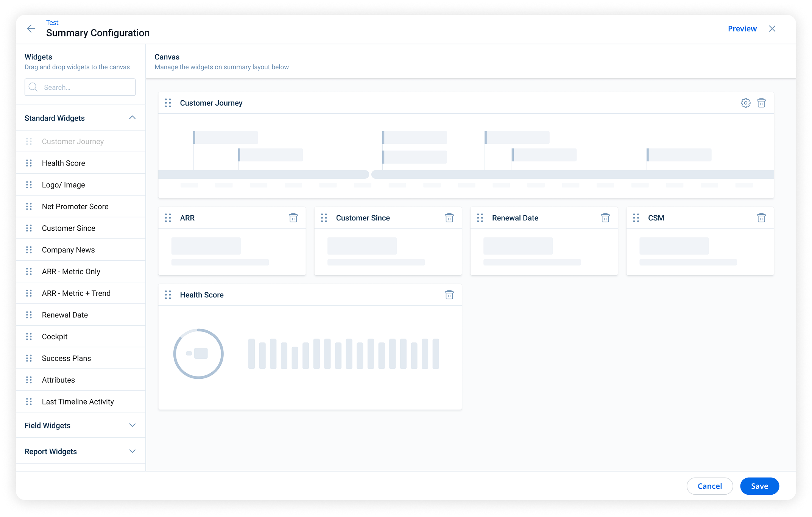Click drag handle for Success Plans item
812x517 pixels.
click(x=29, y=358)
